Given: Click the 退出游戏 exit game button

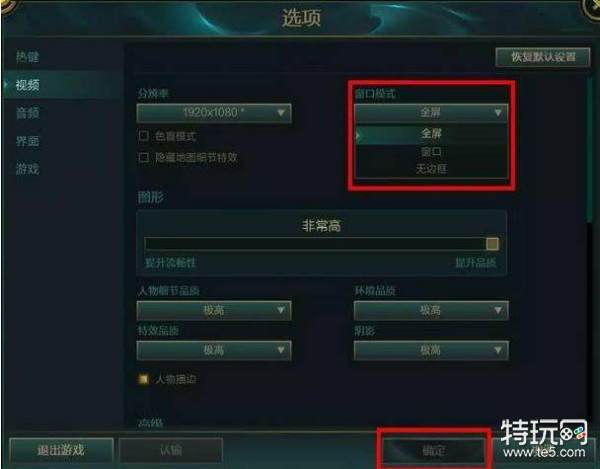Looking at the screenshot, I should tap(61, 450).
